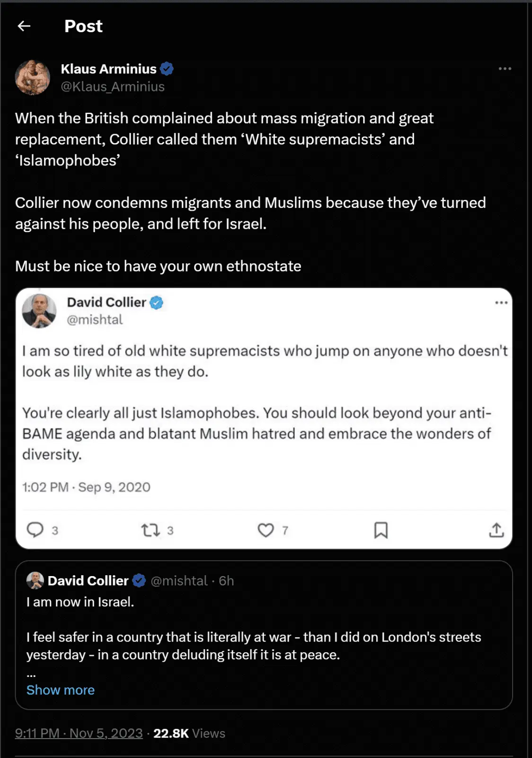
Task: Click the reply icon in screenshot tweet
Action: (35, 530)
